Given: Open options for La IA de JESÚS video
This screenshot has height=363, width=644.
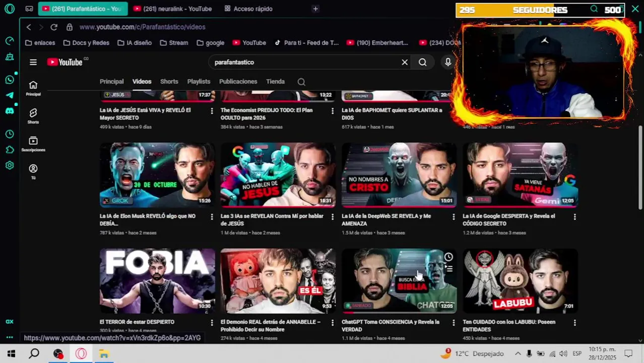Looking at the screenshot, I should [212, 111].
